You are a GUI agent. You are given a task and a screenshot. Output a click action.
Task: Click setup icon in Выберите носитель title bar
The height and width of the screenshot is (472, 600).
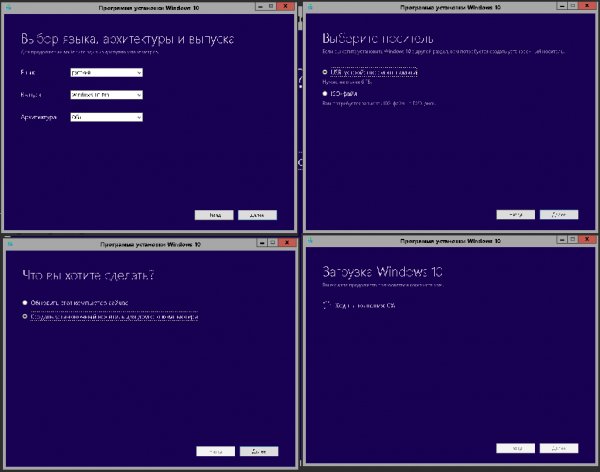310,7
